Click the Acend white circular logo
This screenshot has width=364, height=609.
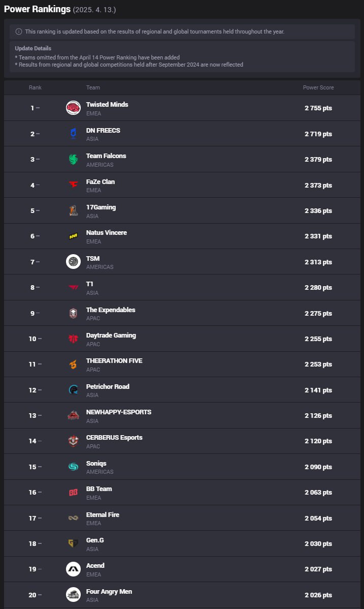(x=73, y=569)
